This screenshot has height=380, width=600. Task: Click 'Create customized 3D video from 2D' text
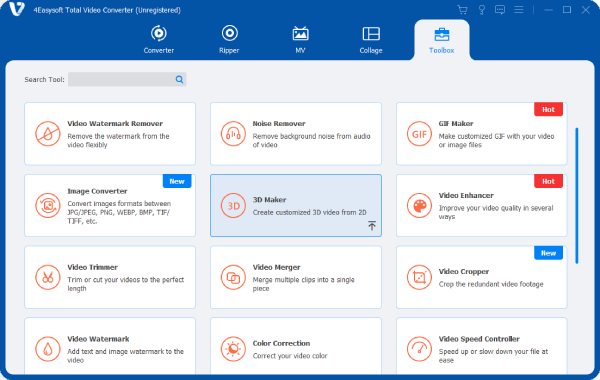click(x=310, y=212)
